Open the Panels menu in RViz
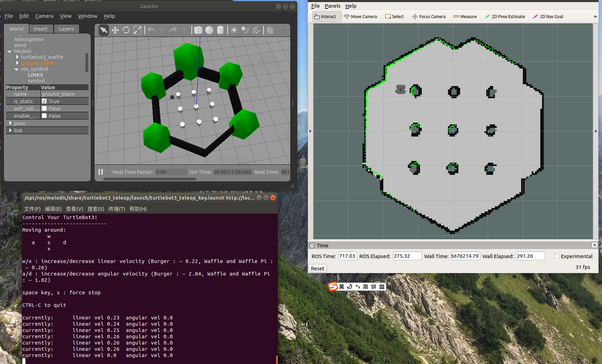 pyautogui.click(x=333, y=6)
